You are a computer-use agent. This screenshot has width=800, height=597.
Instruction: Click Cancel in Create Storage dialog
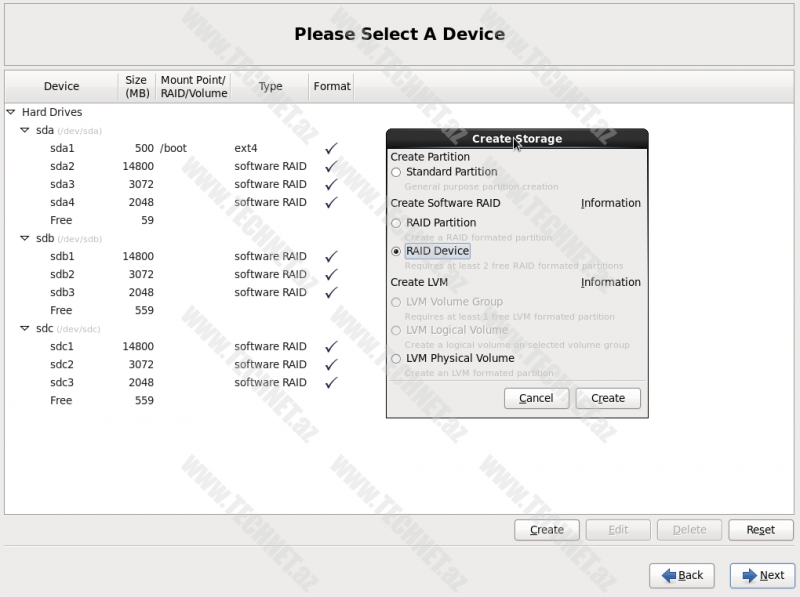536,398
